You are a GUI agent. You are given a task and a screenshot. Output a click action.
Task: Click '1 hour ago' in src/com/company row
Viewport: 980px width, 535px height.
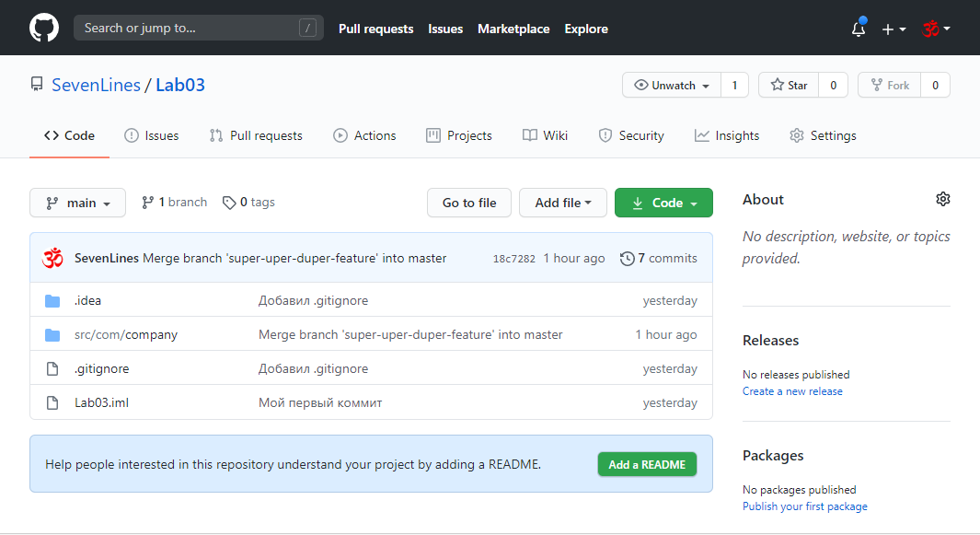click(666, 335)
